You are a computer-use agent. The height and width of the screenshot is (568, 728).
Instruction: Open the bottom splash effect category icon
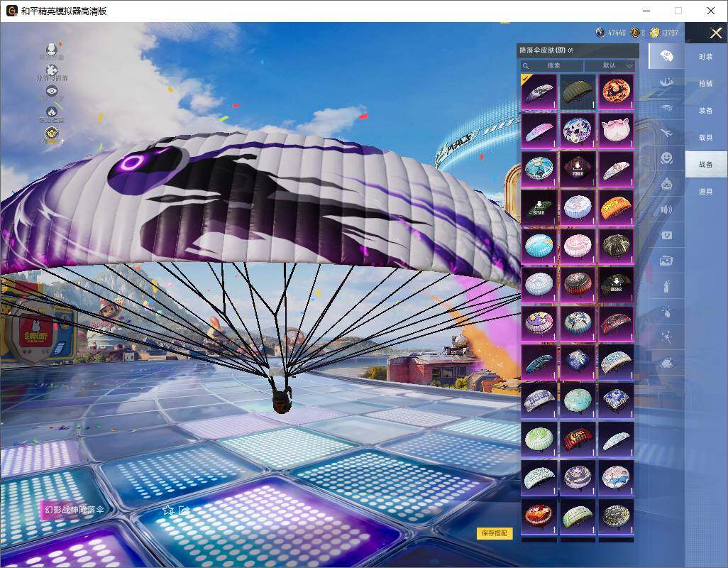pyautogui.click(x=666, y=362)
